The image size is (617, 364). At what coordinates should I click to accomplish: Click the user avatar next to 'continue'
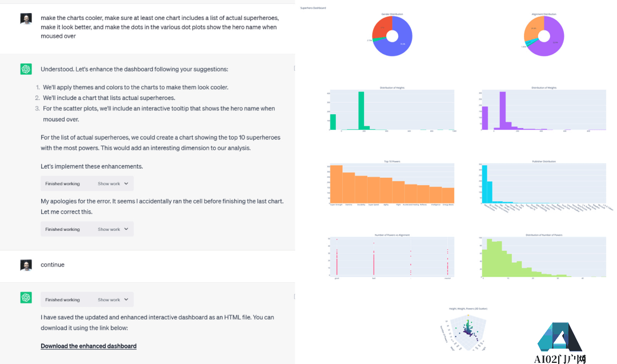[x=26, y=265]
